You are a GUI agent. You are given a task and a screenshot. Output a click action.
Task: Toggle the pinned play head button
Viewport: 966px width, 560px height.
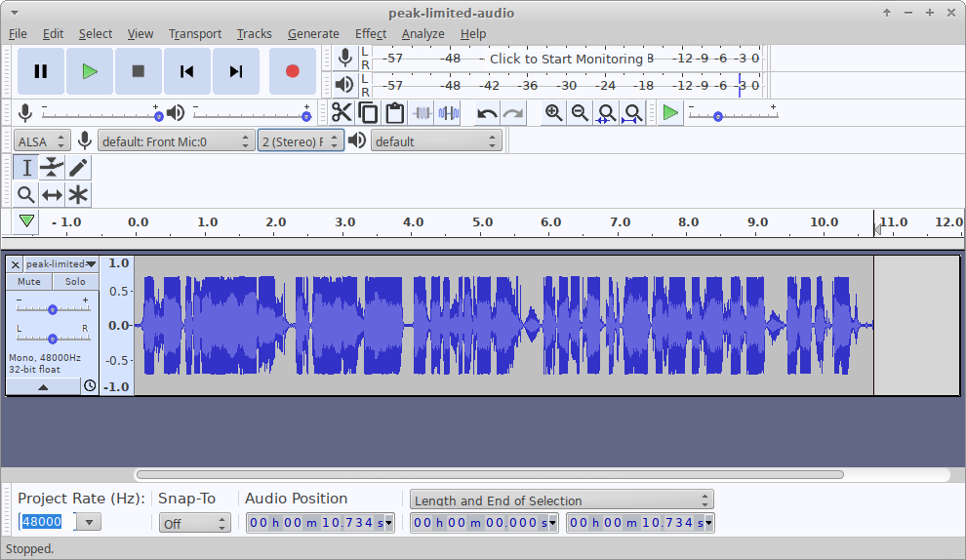26,221
